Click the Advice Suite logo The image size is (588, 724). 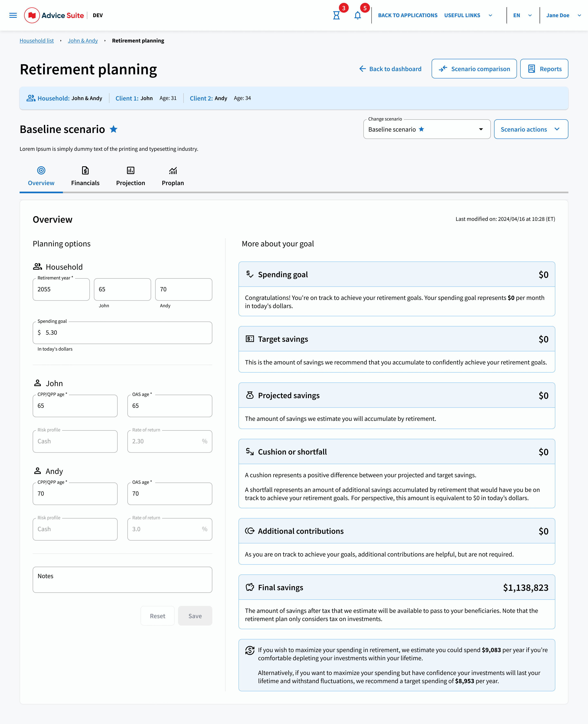[54, 15]
